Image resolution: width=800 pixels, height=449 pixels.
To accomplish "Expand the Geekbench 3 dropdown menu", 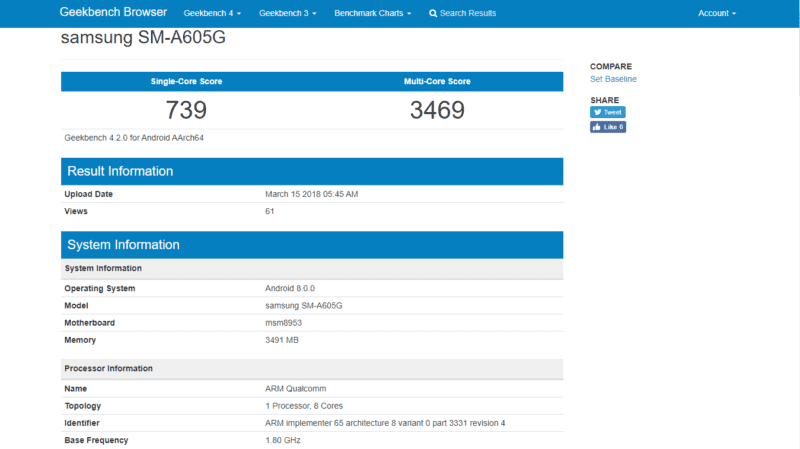I will pos(287,14).
